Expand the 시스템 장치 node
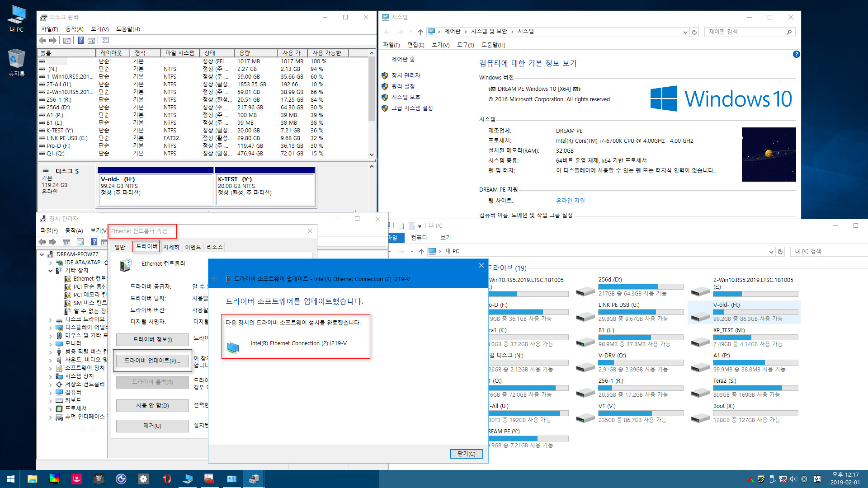This screenshot has height=488, width=868. tap(51, 376)
